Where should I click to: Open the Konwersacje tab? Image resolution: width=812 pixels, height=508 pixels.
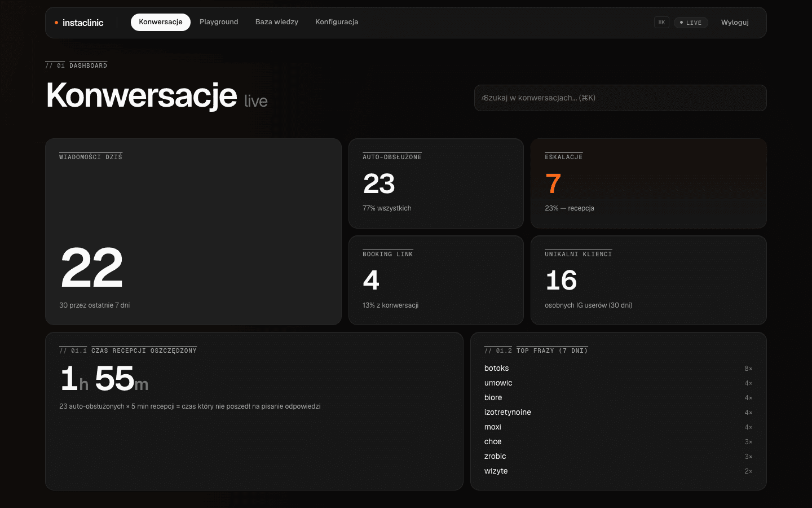click(161, 22)
